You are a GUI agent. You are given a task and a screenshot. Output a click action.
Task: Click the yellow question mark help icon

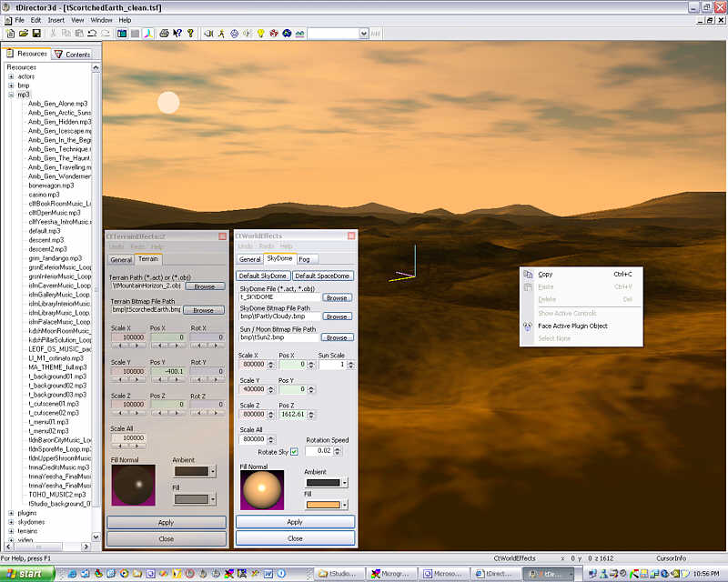190,34
